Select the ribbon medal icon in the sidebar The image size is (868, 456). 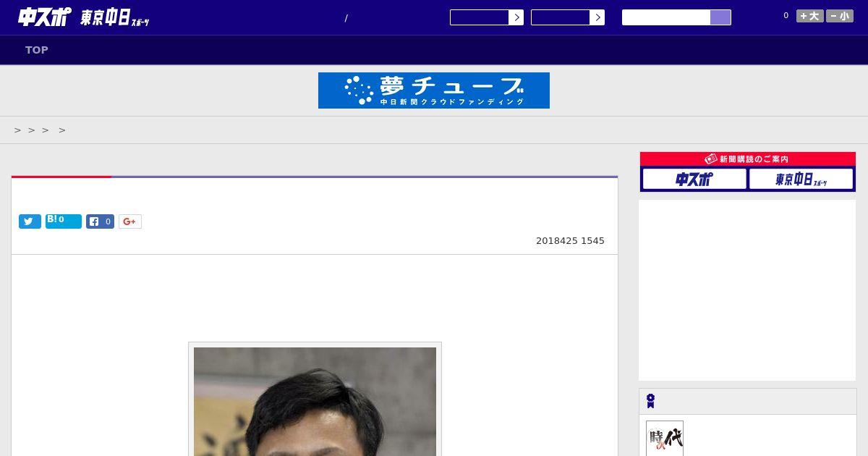coord(651,401)
